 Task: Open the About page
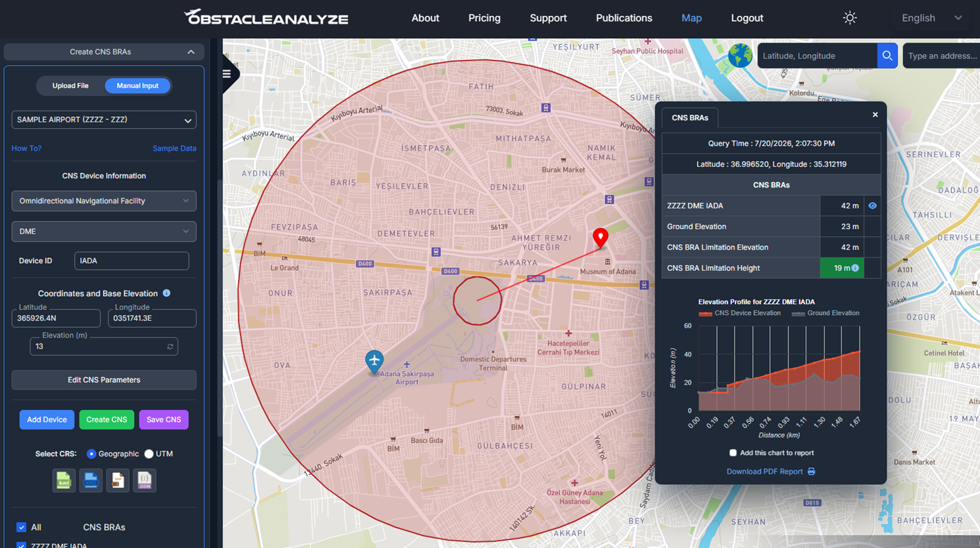pyautogui.click(x=425, y=18)
